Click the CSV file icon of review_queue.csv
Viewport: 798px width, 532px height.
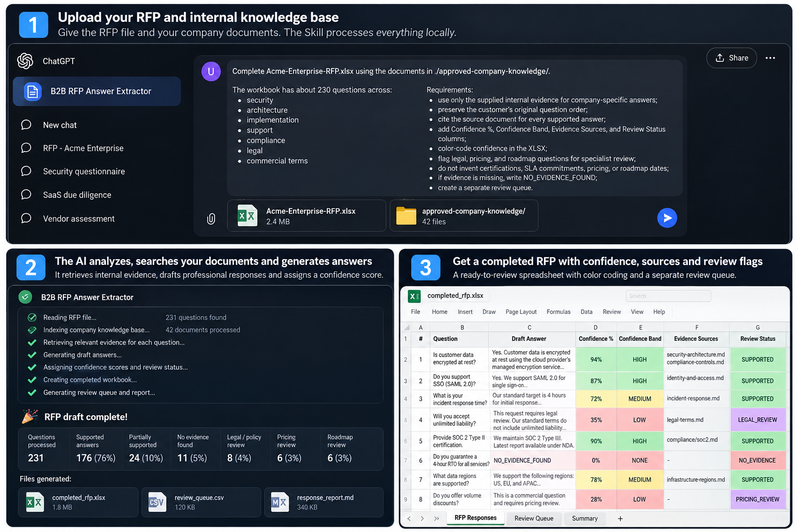click(157, 502)
